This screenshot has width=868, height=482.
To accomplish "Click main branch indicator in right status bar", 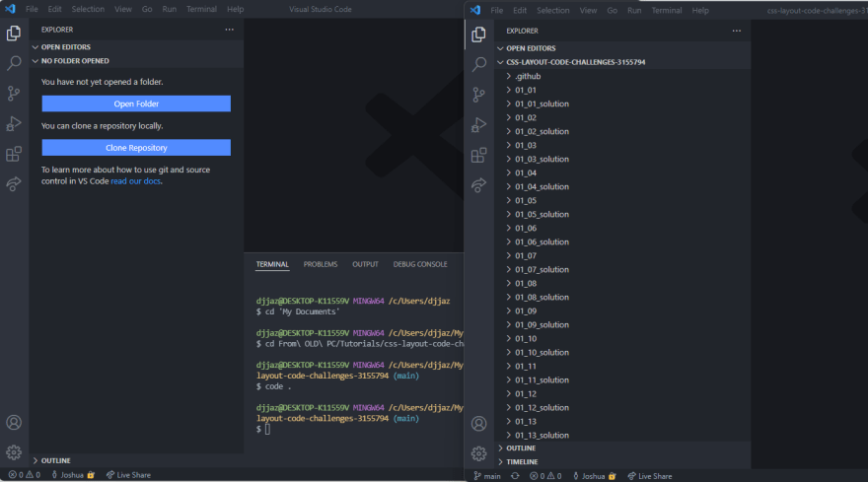I will click(x=487, y=476).
